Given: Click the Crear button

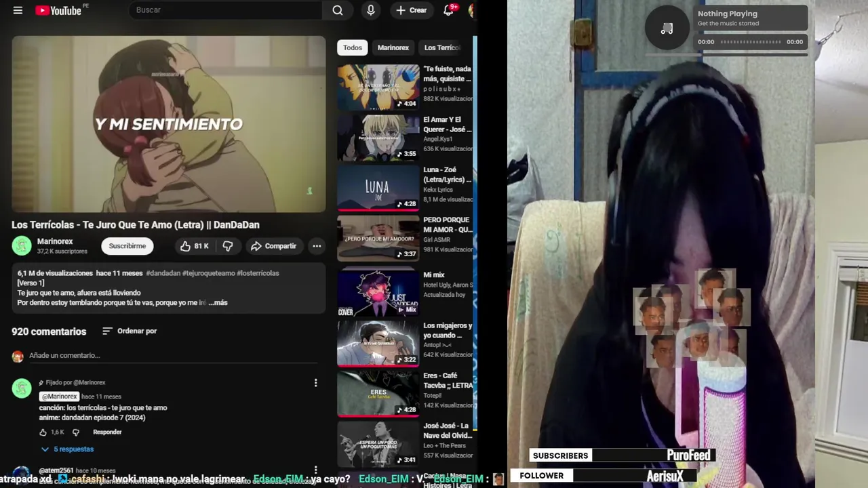Looking at the screenshot, I should click(x=412, y=10).
